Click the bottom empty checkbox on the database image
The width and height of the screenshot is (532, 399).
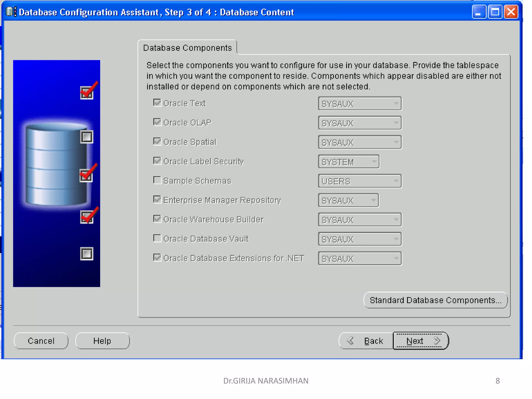[87, 254]
